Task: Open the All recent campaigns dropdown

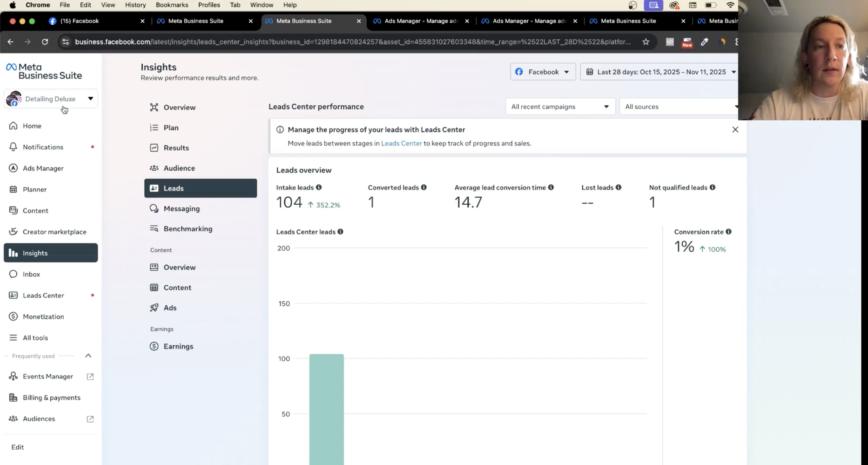Action: (x=560, y=107)
